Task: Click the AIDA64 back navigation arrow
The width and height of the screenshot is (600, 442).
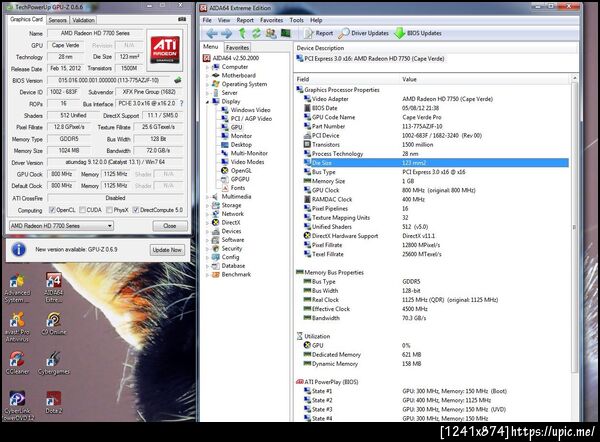Action: pos(212,34)
